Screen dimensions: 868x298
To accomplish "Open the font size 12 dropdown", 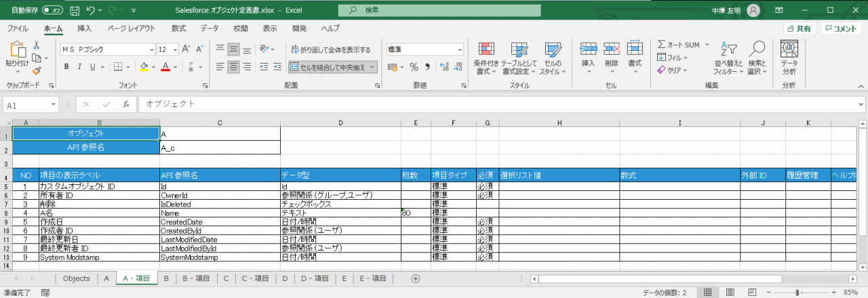I will click(x=174, y=49).
